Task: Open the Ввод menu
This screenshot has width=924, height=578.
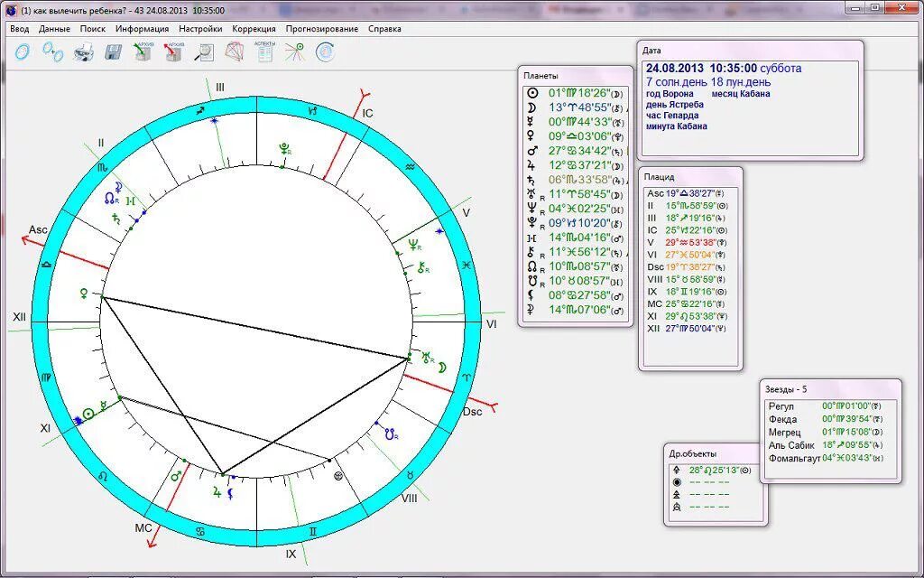Action: pos(20,28)
